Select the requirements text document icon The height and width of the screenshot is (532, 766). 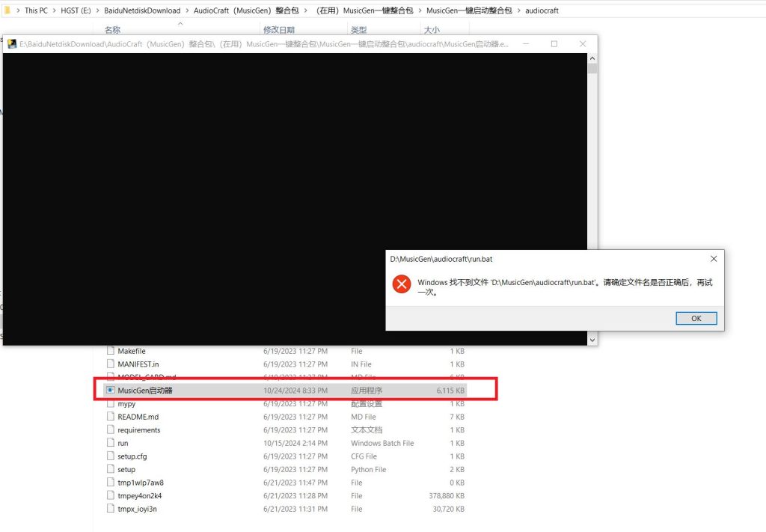coord(111,429)
